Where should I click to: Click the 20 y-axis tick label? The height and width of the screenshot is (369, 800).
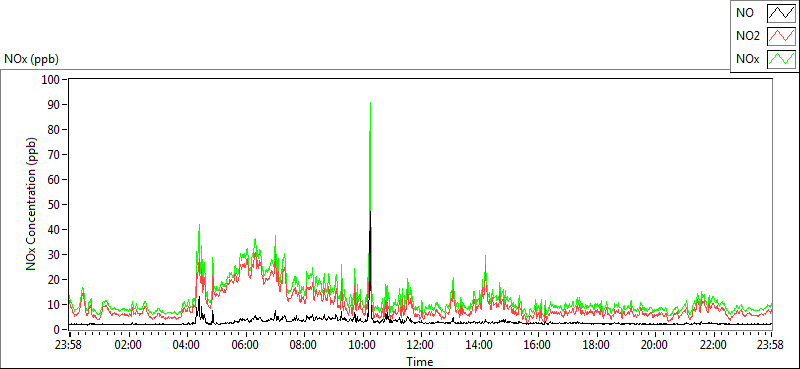click(55, 280)
